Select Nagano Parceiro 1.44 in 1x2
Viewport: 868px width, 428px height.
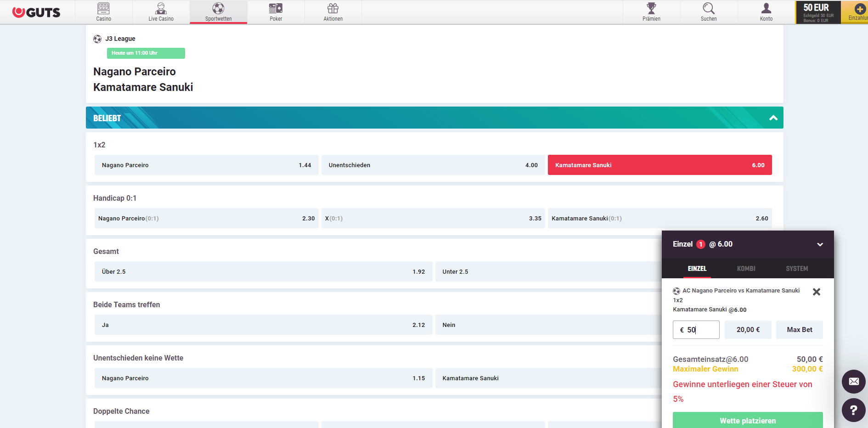click(207, 165)
